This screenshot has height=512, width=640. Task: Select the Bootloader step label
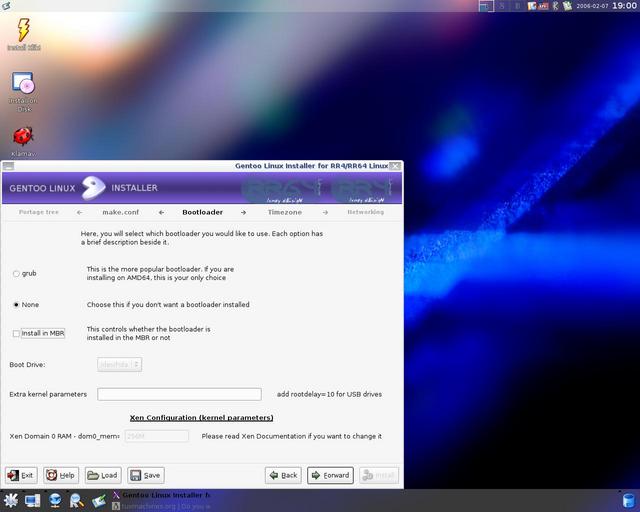(202, 212)
